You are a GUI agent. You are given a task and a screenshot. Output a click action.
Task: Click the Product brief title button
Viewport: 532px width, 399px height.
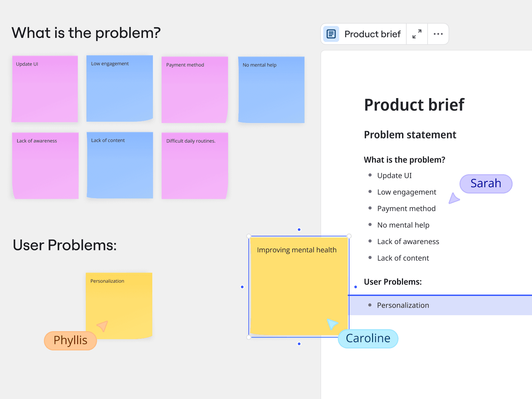tap(372, 34)
